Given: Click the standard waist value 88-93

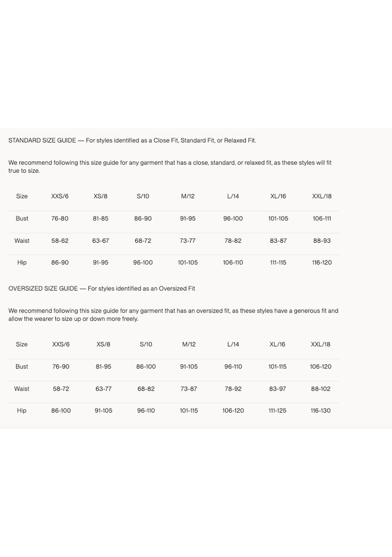Looking at the screenshot, I should 322,241.
